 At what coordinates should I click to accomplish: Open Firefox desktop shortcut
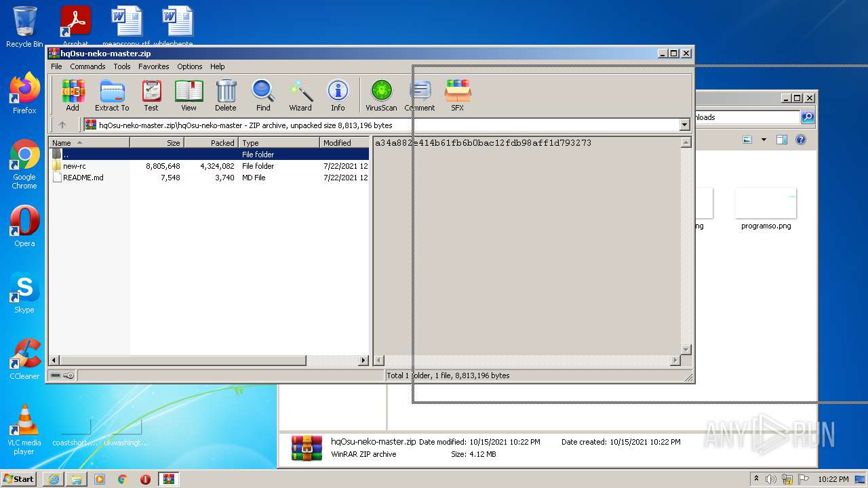pos(24,94)
